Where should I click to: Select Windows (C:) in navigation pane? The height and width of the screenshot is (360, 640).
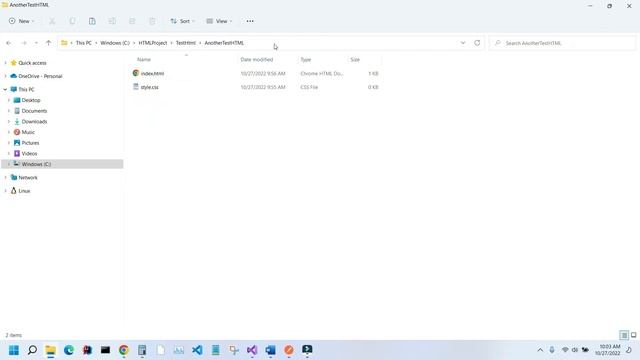pos(62,164)
